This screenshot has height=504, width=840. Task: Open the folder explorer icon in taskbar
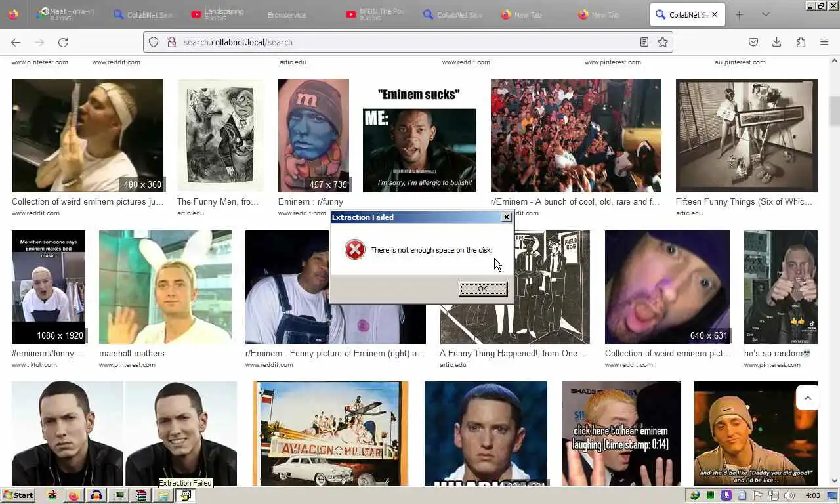click(x=163, y=495)
